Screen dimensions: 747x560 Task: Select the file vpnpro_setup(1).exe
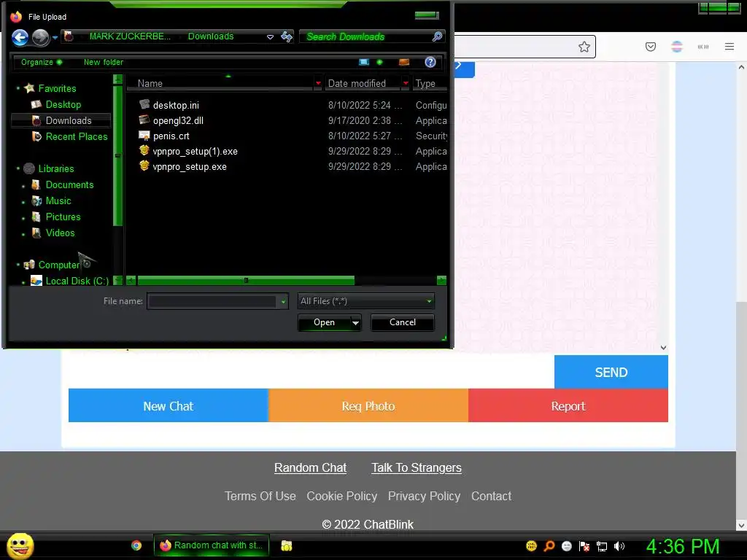coord(195,152)
